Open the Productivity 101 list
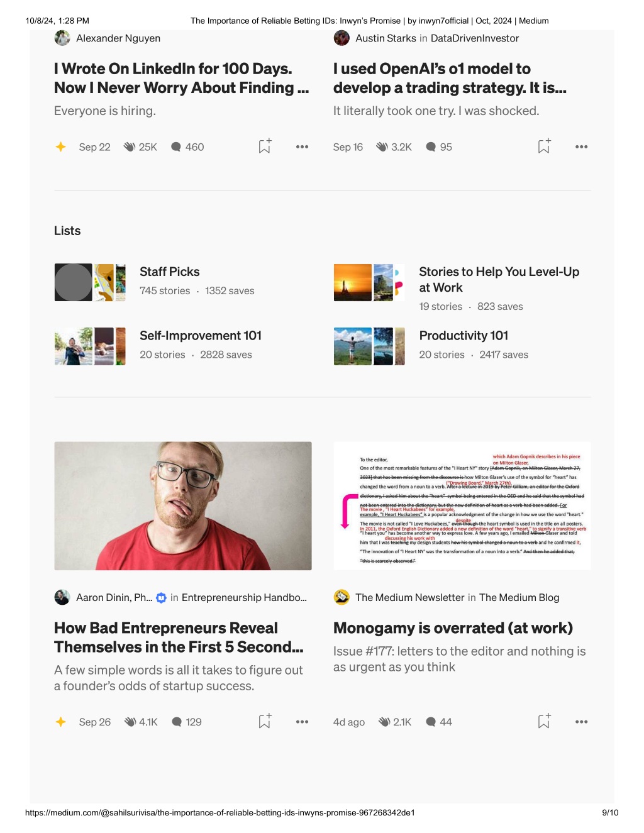644x833 pixels. pos(464,336)
